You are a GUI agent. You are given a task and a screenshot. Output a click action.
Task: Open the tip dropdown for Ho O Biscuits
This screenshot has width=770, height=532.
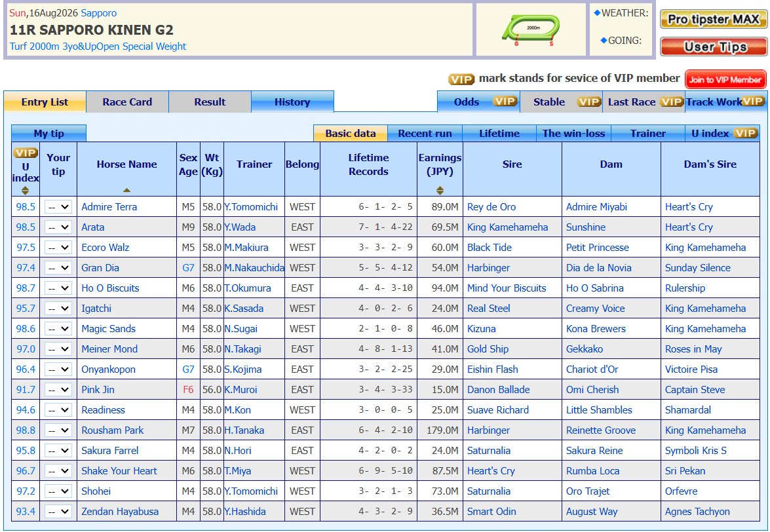coord(58,288)
